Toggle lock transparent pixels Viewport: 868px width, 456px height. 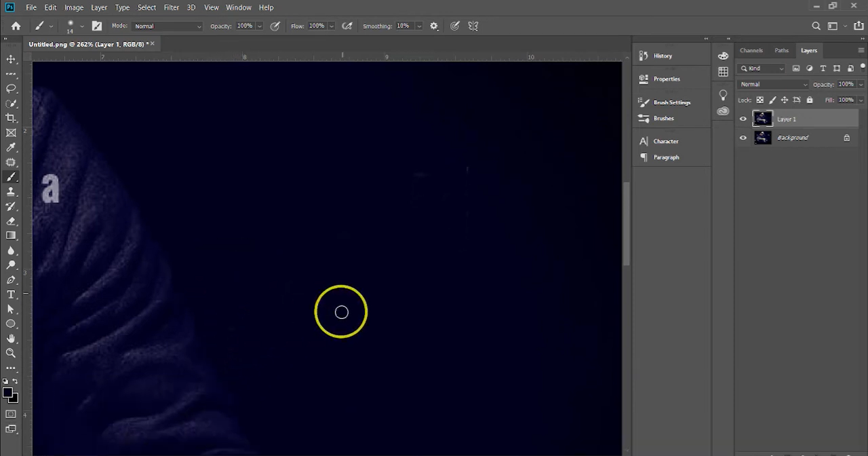(760, 100)
